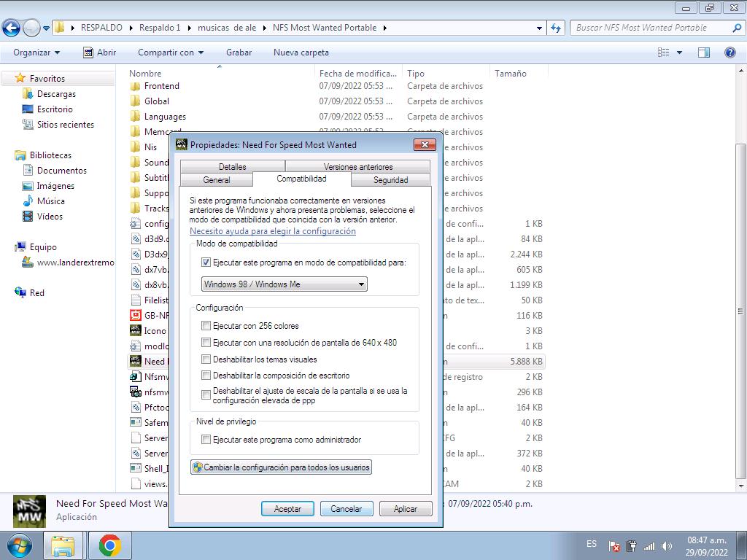This screenshot has width=747, height=560.
Task: Click the back navigation arrow
Action: (11, 28)
